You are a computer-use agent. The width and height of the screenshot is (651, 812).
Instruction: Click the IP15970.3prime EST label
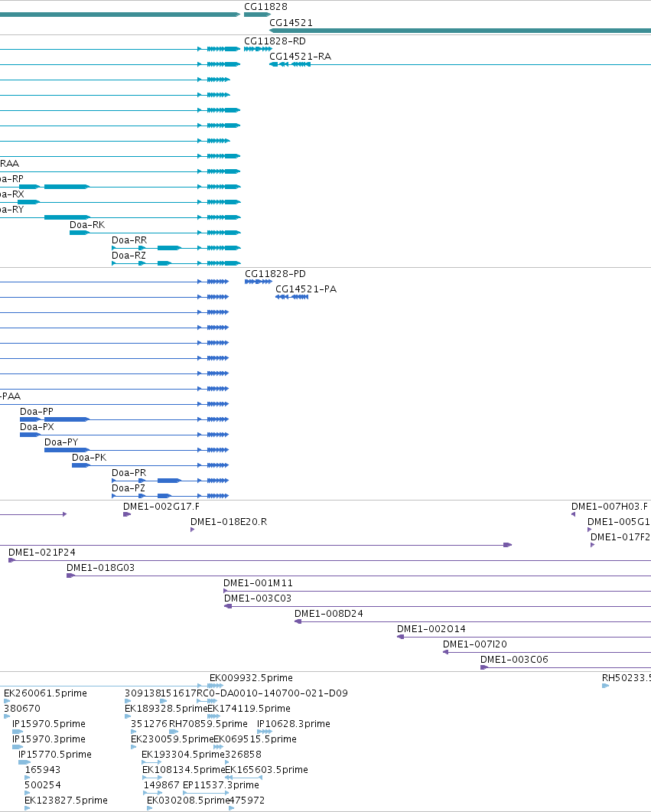pyautogui.click(x=49, y=739)
